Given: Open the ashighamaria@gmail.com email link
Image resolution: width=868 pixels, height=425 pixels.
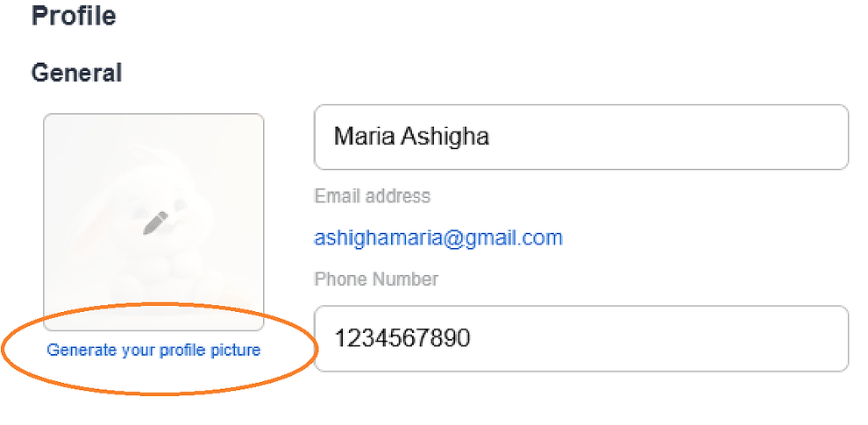Looking at the screenshot, I should pyautogui.click(x=438, y=238).
